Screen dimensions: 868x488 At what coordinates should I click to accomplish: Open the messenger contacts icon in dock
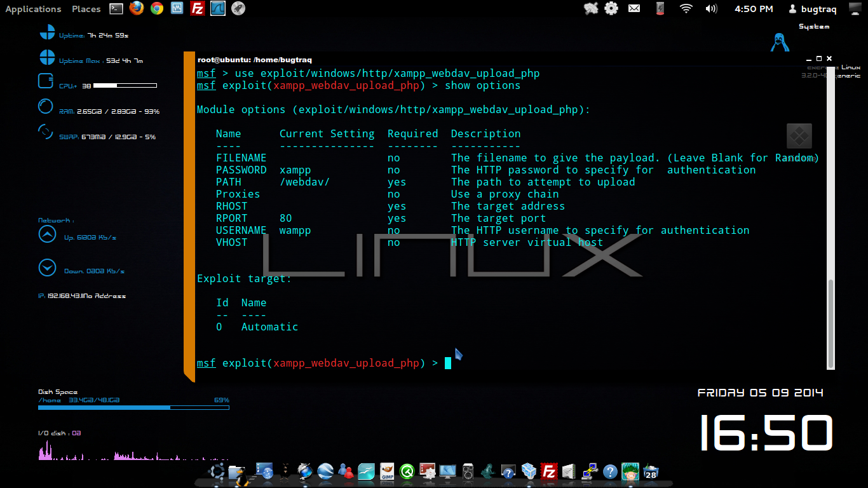346,471
